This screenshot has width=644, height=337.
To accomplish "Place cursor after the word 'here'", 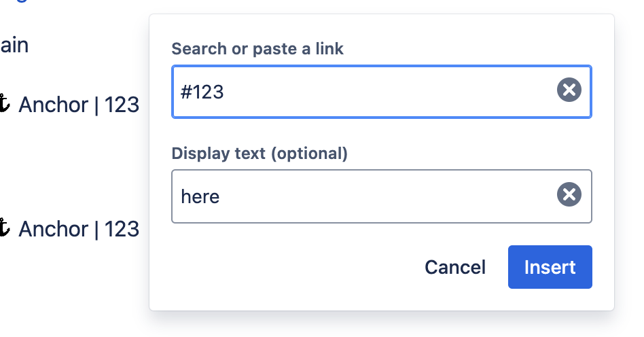I will [221, 197].
